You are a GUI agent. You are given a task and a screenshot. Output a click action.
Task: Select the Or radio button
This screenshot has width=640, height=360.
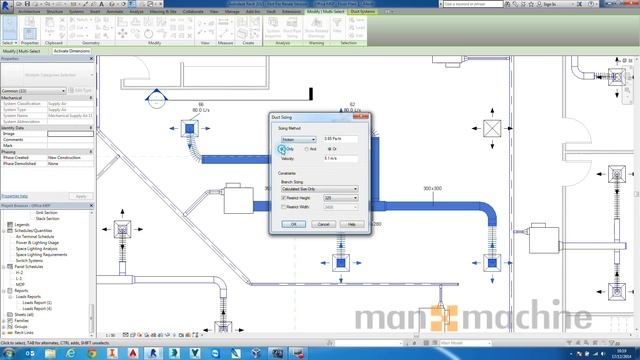coord(330,149)
